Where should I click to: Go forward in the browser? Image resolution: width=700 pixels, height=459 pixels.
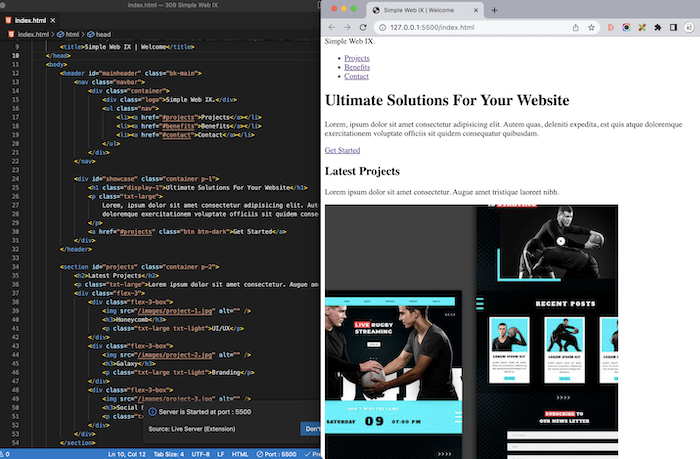(347, 27)
